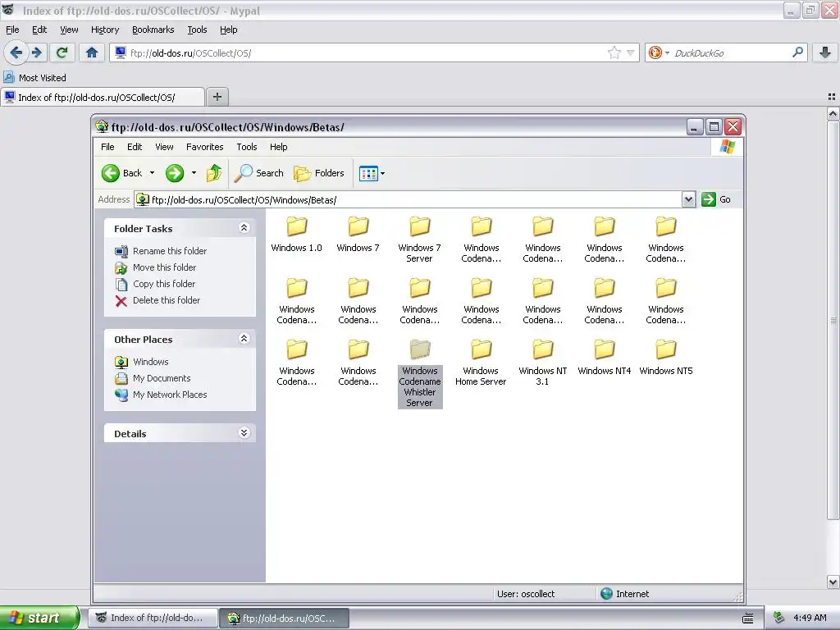Open the Explorer Help menu
The height and width of the screenshot is (630, 840).
point(278,147)
